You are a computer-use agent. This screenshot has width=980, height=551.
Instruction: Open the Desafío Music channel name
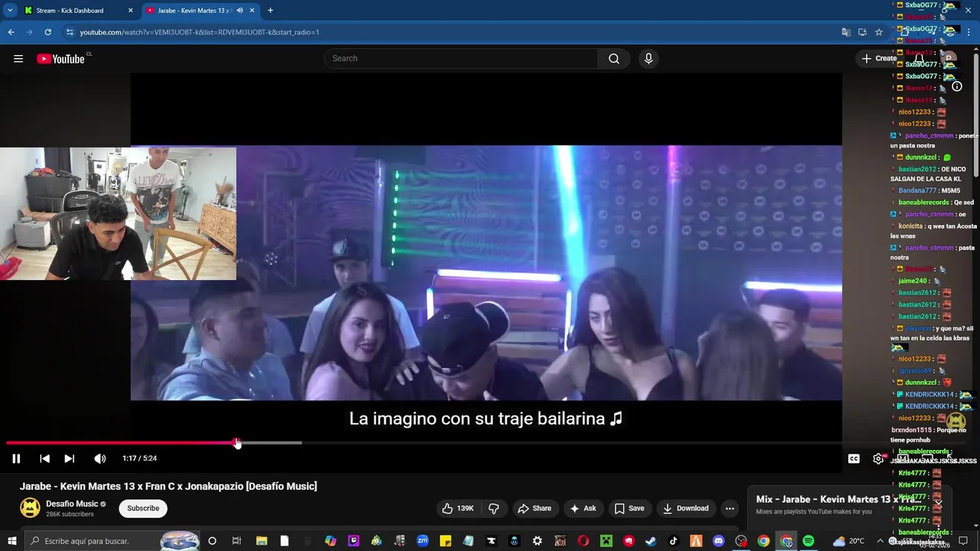coord(72,504)
